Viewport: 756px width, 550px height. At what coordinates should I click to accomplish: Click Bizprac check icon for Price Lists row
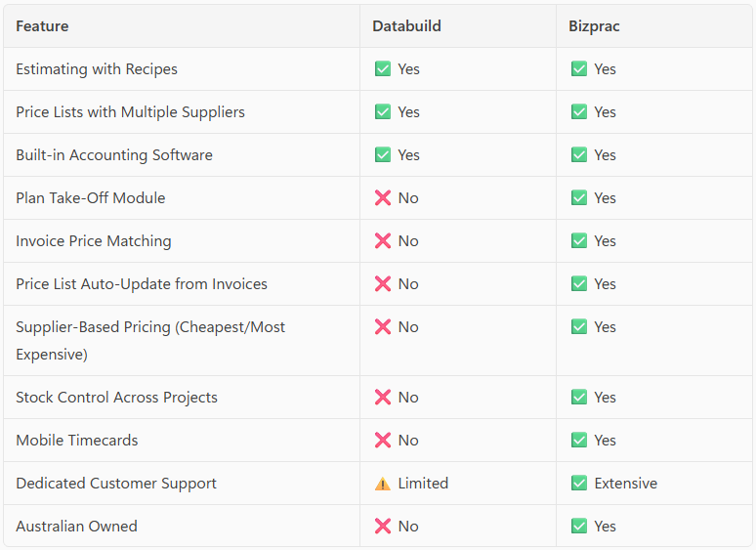pyautogui.click(x=579, y=111)
